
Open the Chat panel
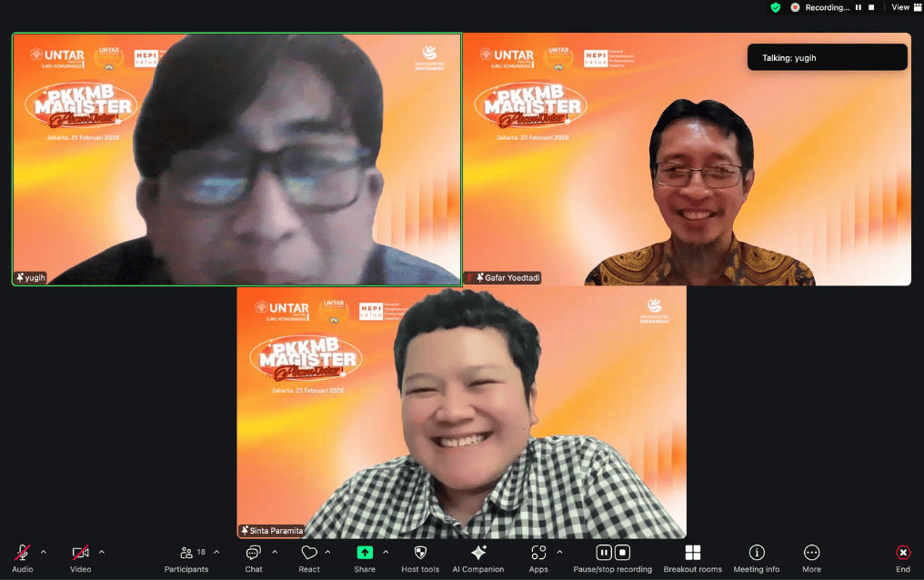(x=253, y=553)
